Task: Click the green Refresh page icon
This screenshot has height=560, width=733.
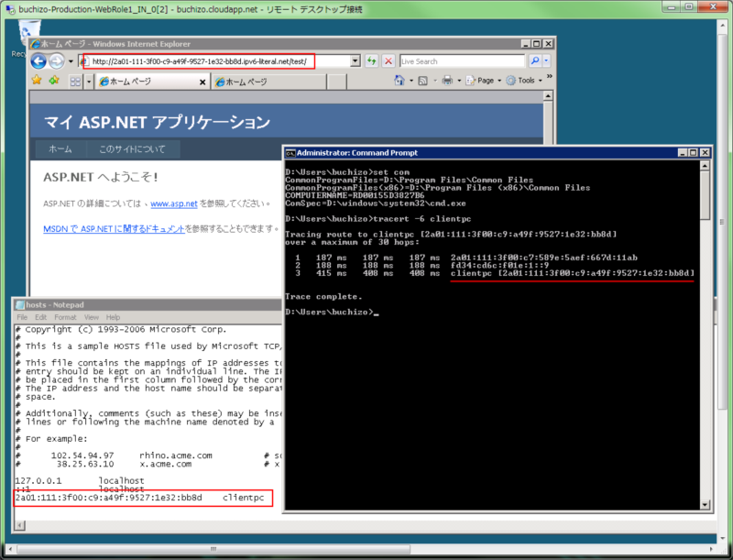Action: point(372,60)
